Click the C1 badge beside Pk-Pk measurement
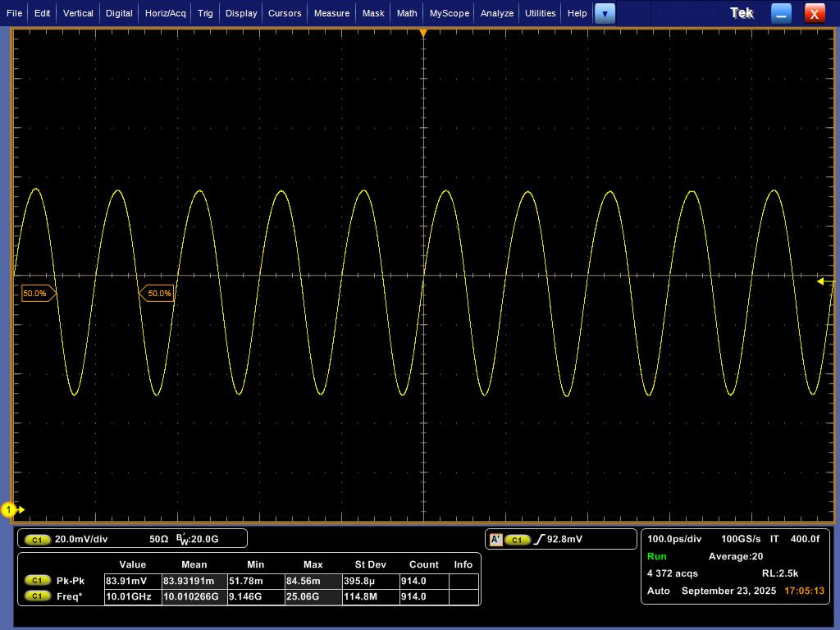Viewport: 840px width, 630px height. coord(37,581)
